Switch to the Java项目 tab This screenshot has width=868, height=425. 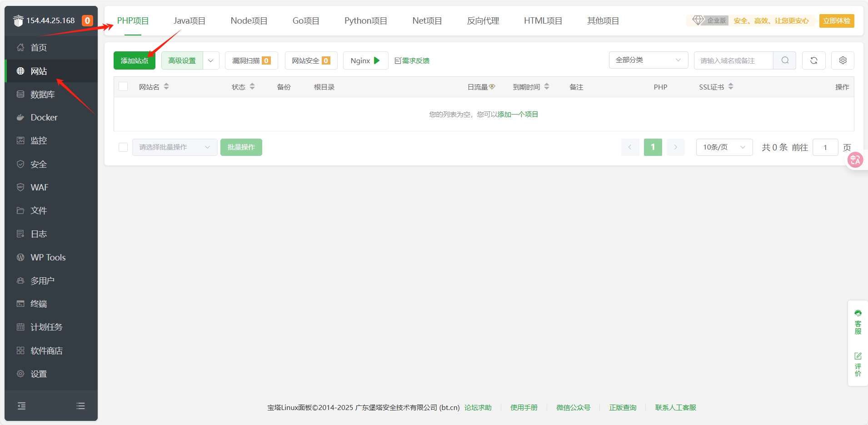[x=190, y=21]
